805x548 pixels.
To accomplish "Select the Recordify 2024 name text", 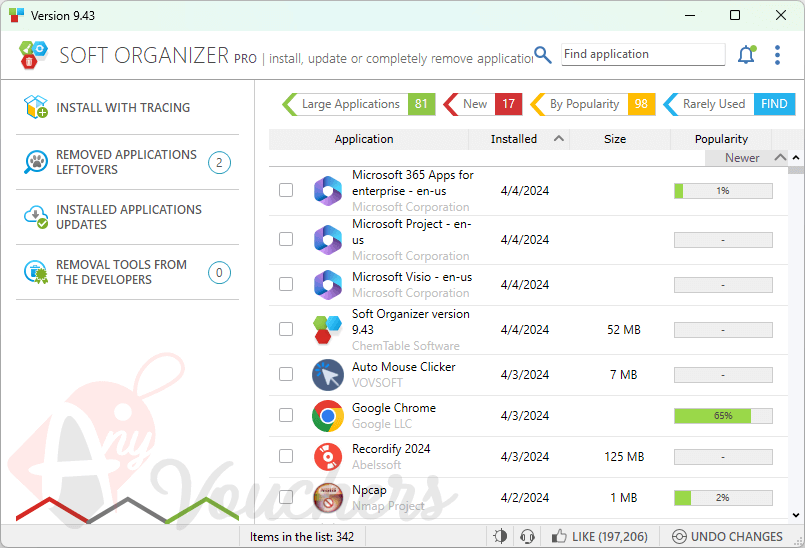I will coord(391,449).
